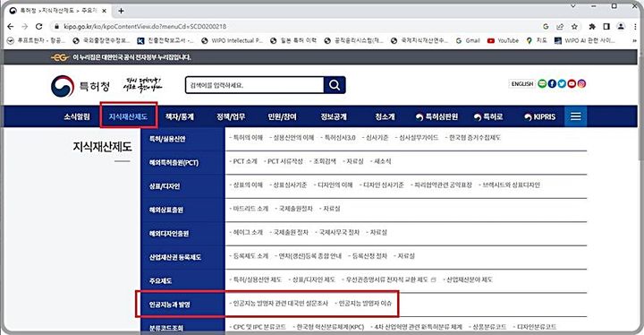Select the 상표/디자인 category

[x=182, y=186]
